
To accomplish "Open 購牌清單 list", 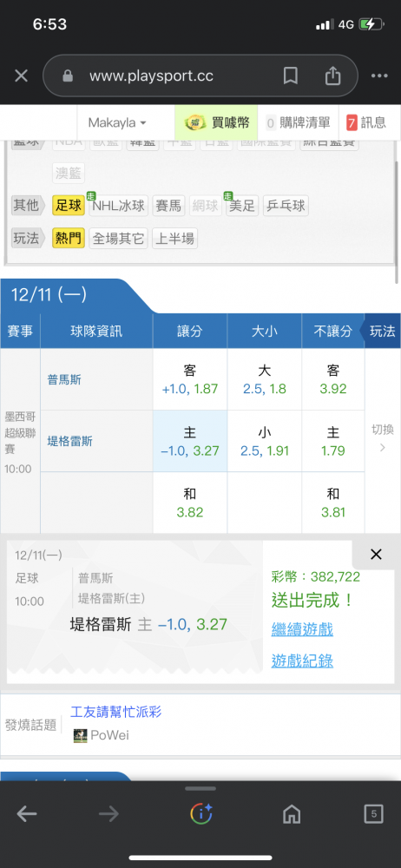I will click(x=298, y=122).
